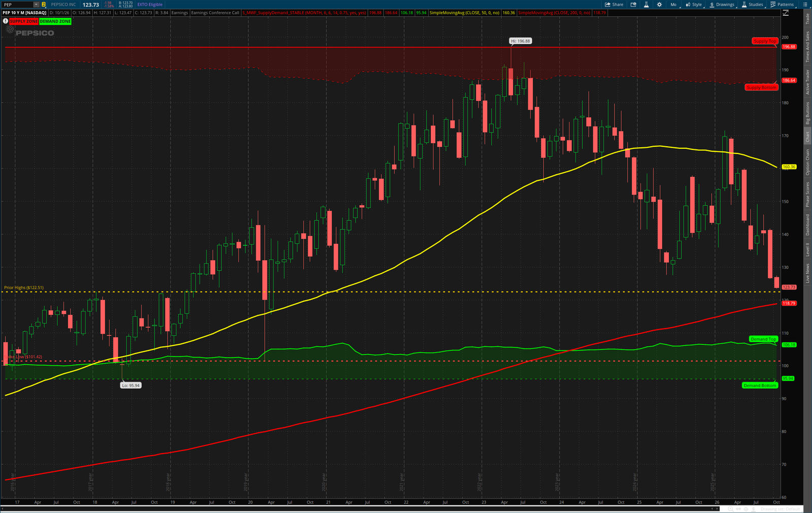
Task: Click the yellow SimpleMovingAvg 50 label
Action: tap(464, 13)
